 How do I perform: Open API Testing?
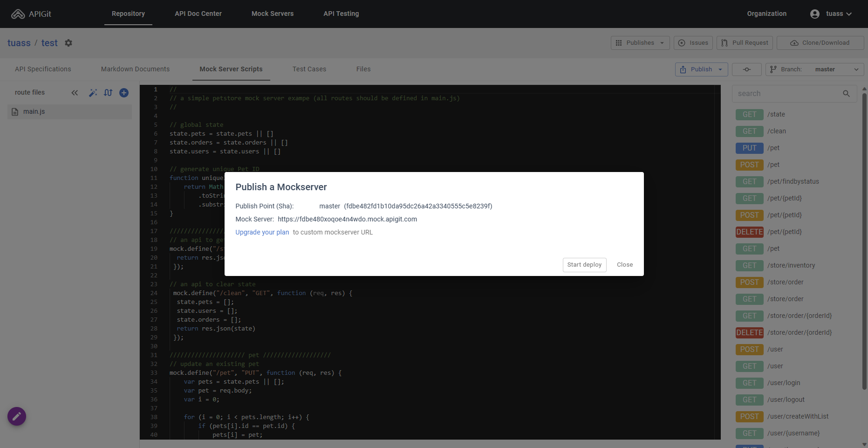341,14
